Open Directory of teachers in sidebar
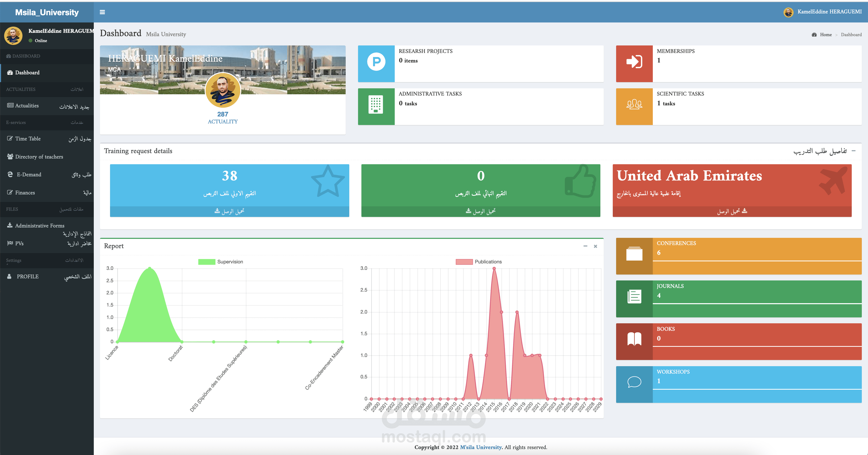Screen dimensions: 868x455 coord(39,156)
